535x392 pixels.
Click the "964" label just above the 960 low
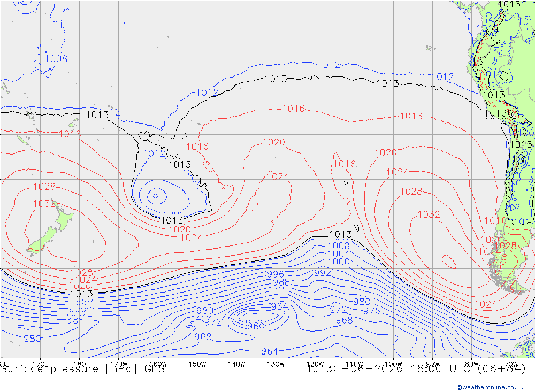[x=279, y=306]
